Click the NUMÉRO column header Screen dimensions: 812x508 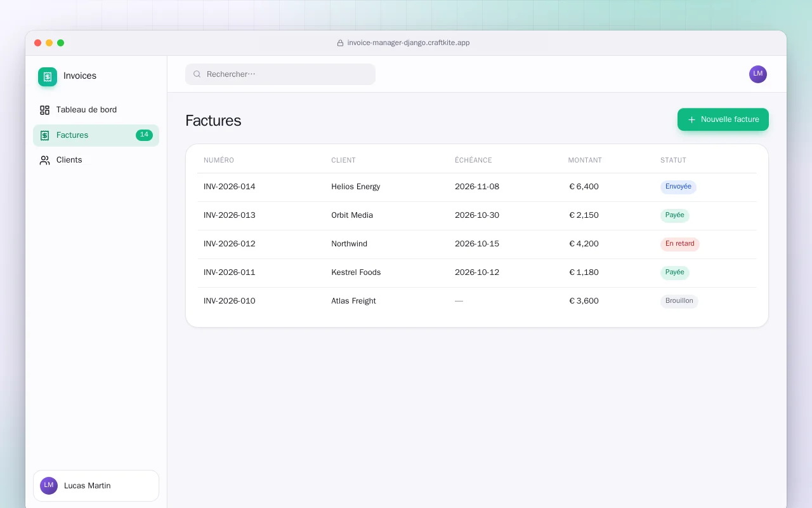tap(219, 161)
